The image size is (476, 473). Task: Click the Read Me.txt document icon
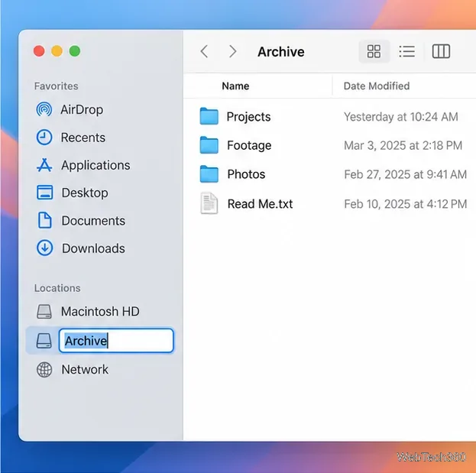pyautogui.click(x=209, y=203)
